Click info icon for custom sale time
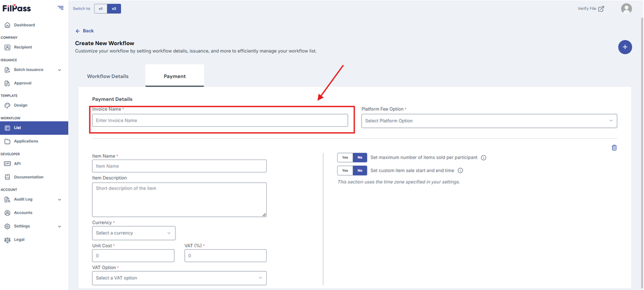This screenshot has height=290, width=644. (460, 171)
